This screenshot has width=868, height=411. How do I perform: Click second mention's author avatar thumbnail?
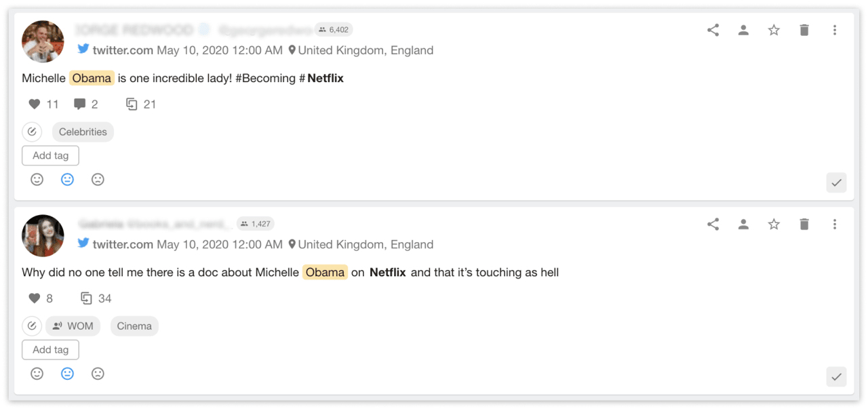pyautogui.click(x=43, y=235)
